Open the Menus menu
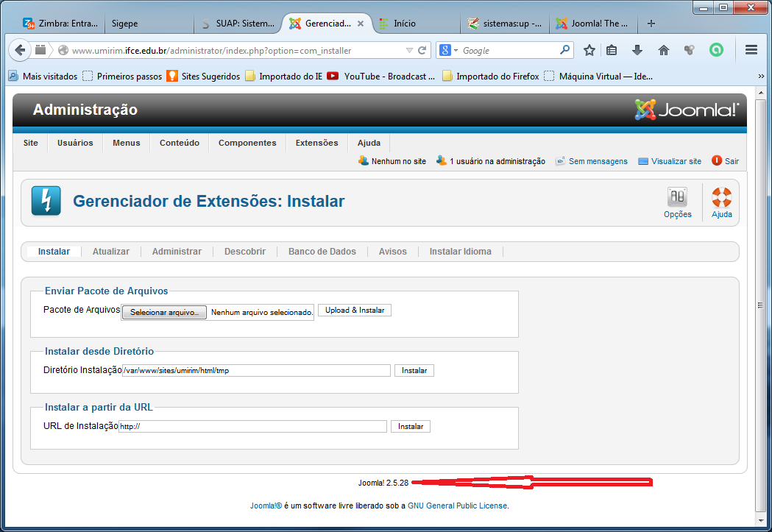Image resolution: width=772 pixels, height=532 pixels. tap(126, 143)
